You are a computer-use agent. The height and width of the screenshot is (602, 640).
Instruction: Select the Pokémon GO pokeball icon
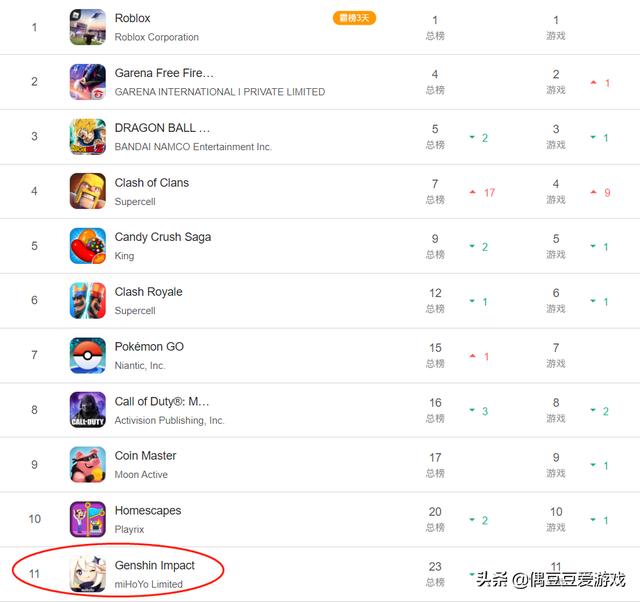click(x=88, y=355)
